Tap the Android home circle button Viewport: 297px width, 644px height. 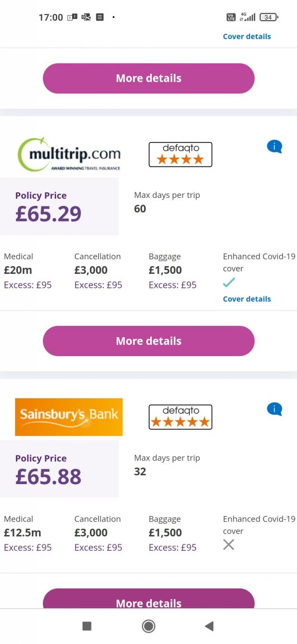coord(148,626)
